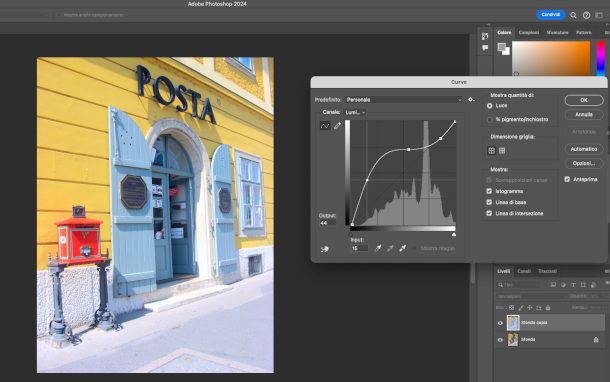Click the Output value field

(327, 223)
